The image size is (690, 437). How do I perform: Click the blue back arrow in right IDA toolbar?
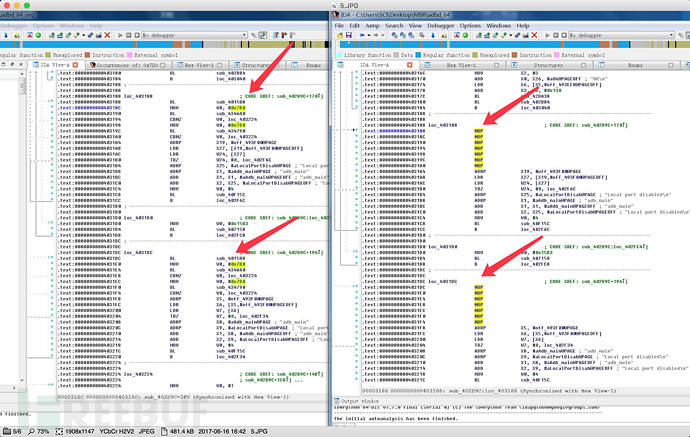tap(362, 35)
